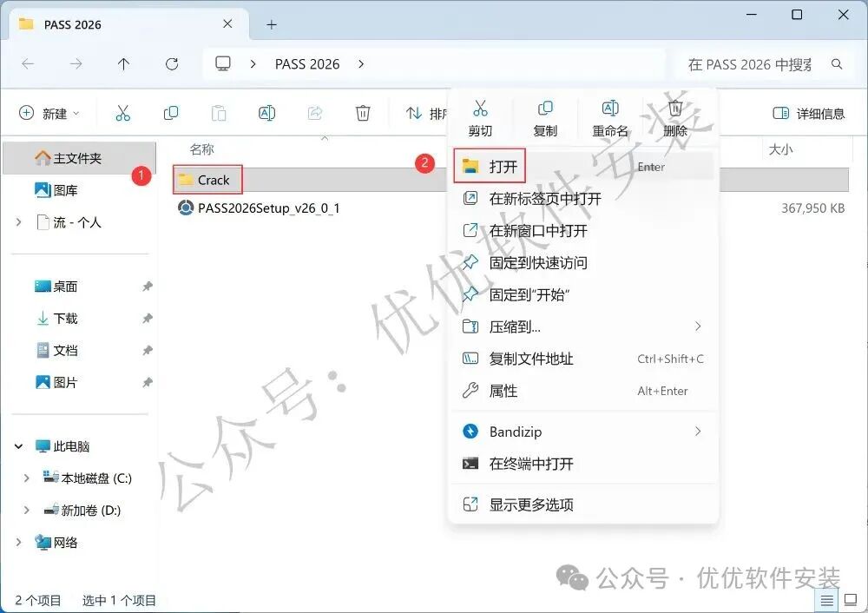Image resolution: width=868 pixels, height=613 pixels.
Task: Collapse the 此电脑 tree node
Action: pyautogui.click(x=19, y=446)
